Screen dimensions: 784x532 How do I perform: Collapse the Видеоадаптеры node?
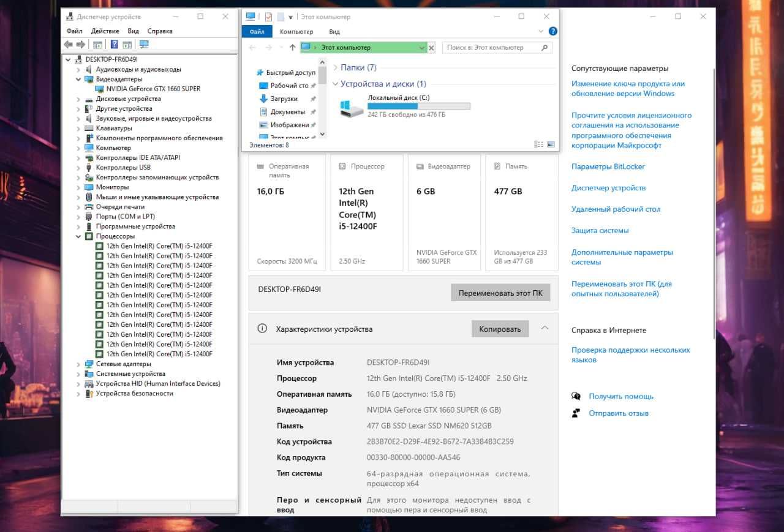click(x=78, y=79)
